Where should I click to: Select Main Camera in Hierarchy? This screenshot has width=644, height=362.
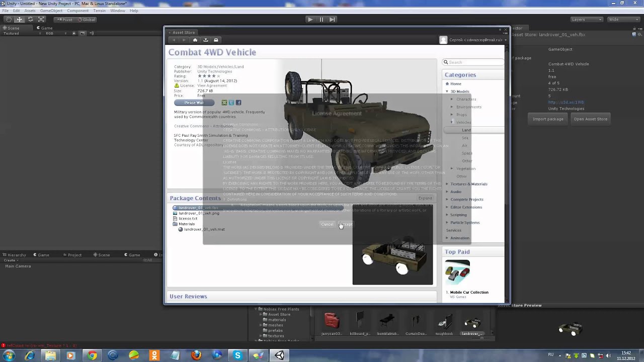(x=18, y=266)
